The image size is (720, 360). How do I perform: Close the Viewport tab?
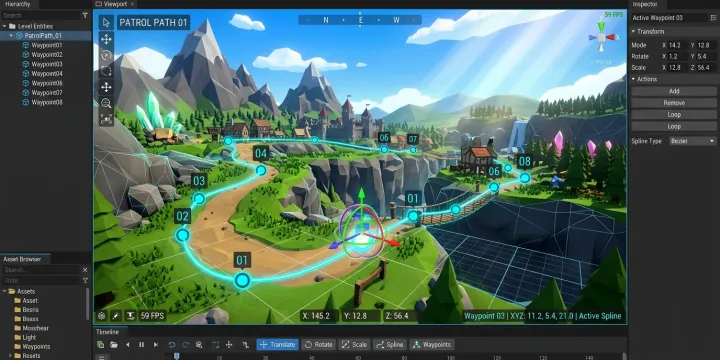[x=132, y=4]
